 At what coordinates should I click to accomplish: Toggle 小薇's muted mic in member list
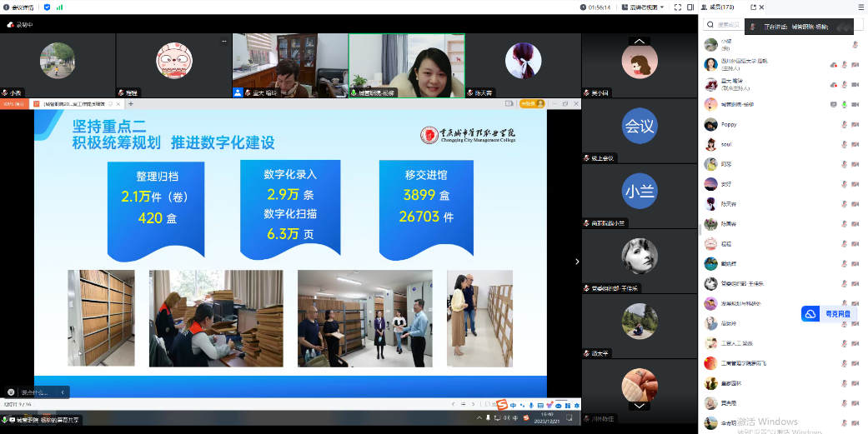point(855,45)
